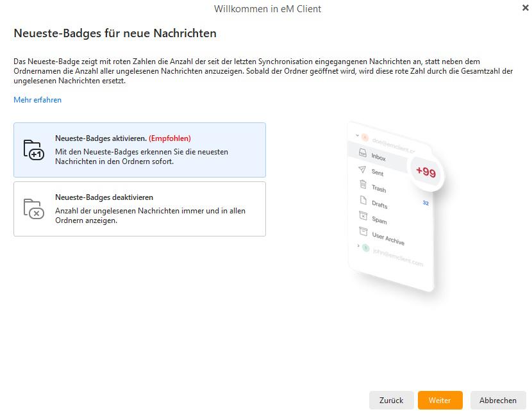Open the User Archive box icon
Viewport: 532px width, 414px height.
[363, 231]
